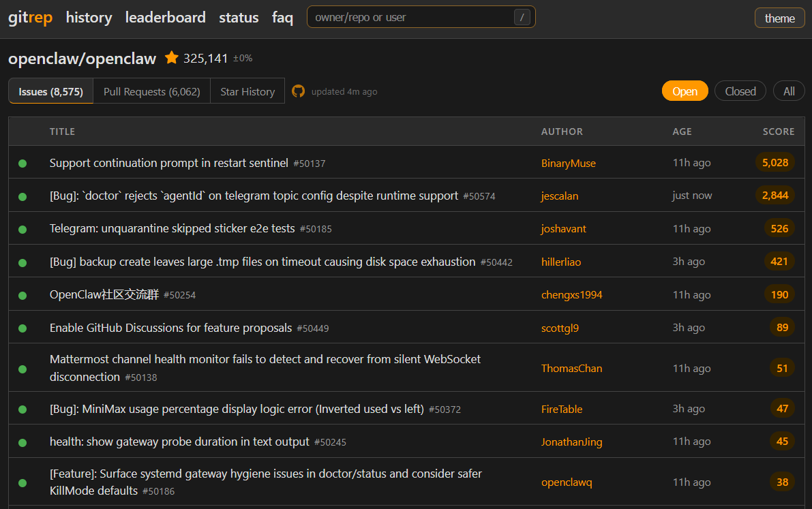Click the 526 score badge
Screen dimensions: 812x509
[x=779, y=228]
